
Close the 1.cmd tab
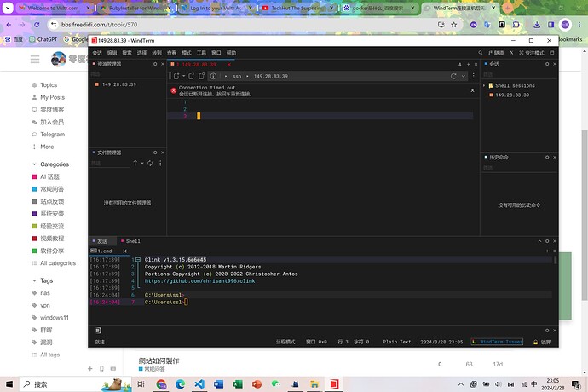coord(124,251)
